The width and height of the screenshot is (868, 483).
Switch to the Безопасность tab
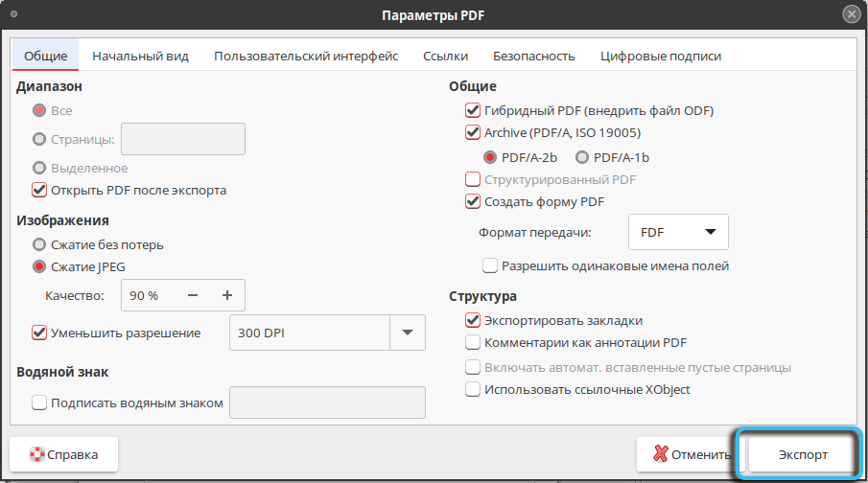(533, 57)
